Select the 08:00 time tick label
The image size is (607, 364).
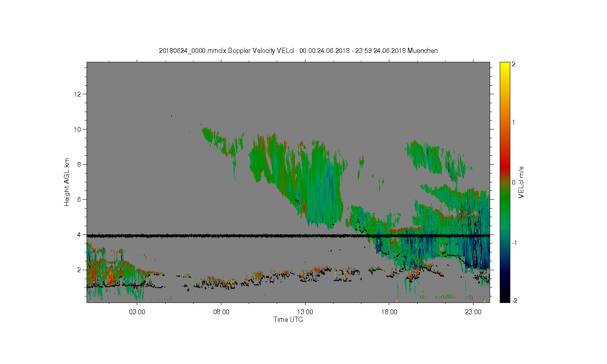point(221,312)
